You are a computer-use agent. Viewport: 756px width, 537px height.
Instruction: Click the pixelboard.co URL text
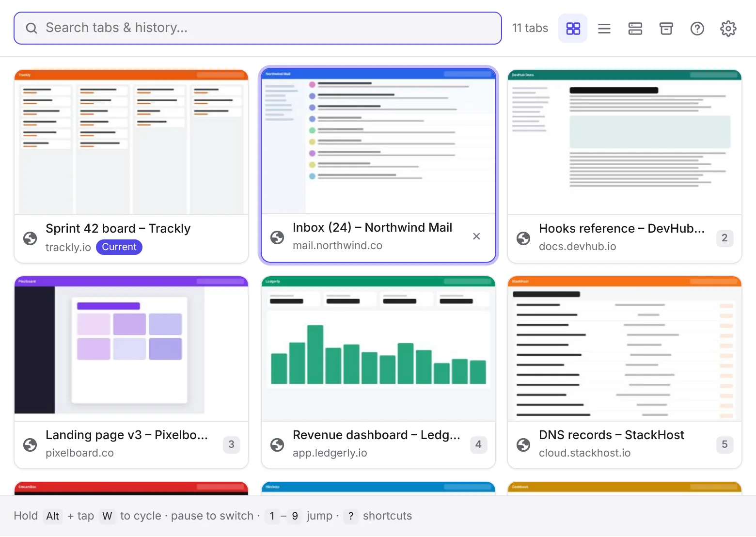pos(79,453)
